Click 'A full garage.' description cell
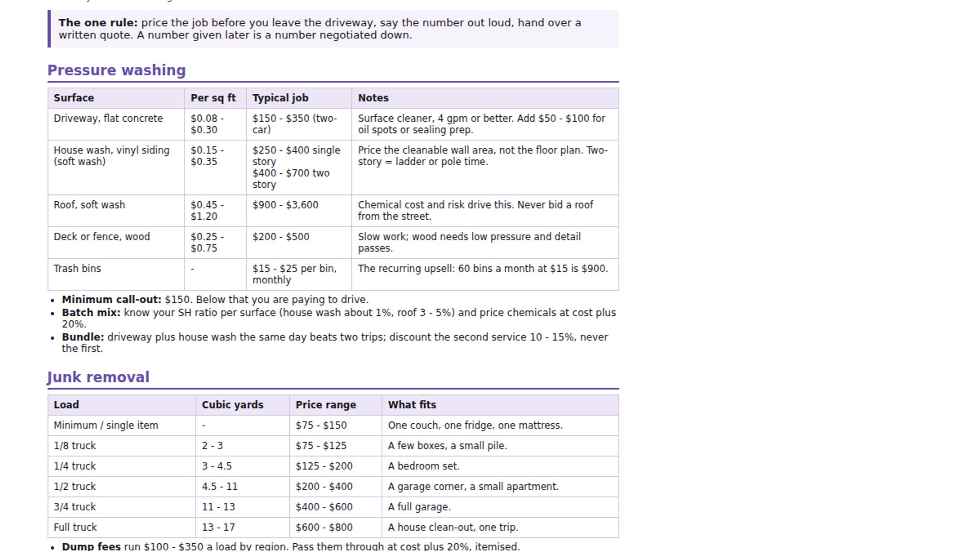Screen dimensions: 980x551 click(x=500, y=507)
